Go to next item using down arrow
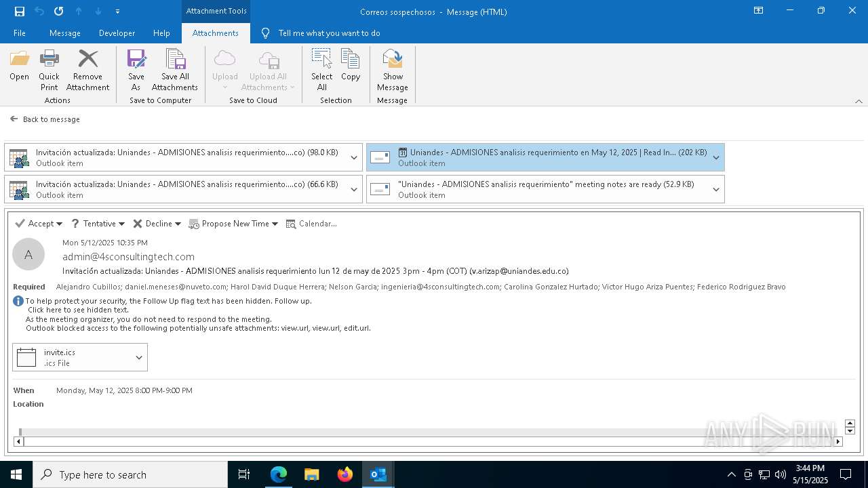The image size is (868, 488). point(98,12)
